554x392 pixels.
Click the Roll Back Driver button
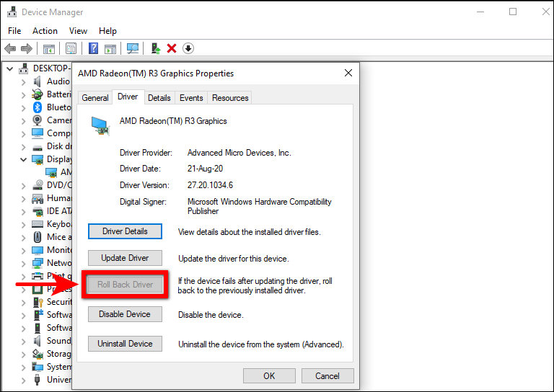[125, 285]
